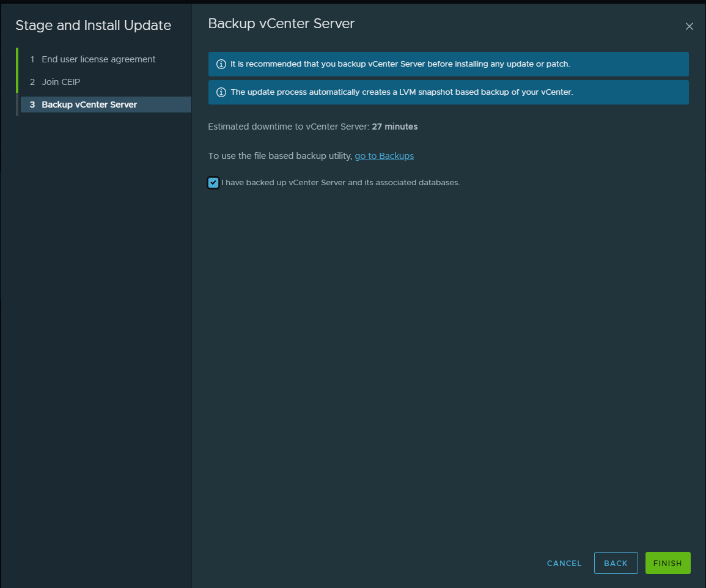Open the 'go to Backups' link
Image resolution: width=706 pixels, height=588 pixels.
point(384,156)
